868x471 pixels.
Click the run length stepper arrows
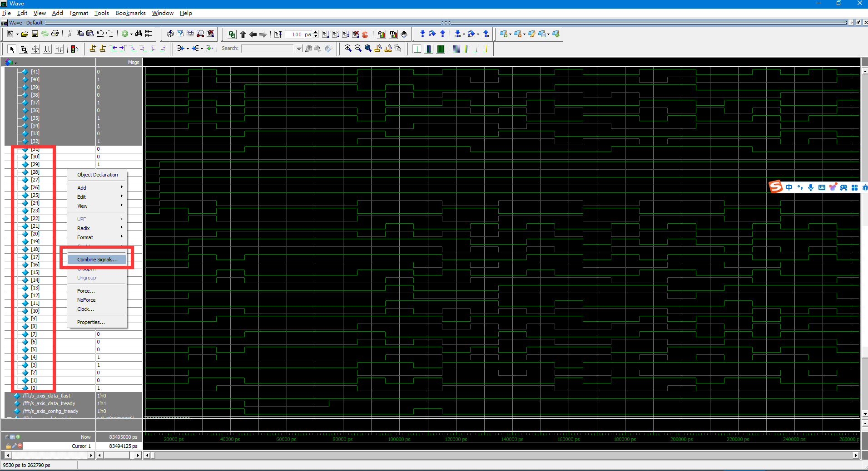click(316, 34)
